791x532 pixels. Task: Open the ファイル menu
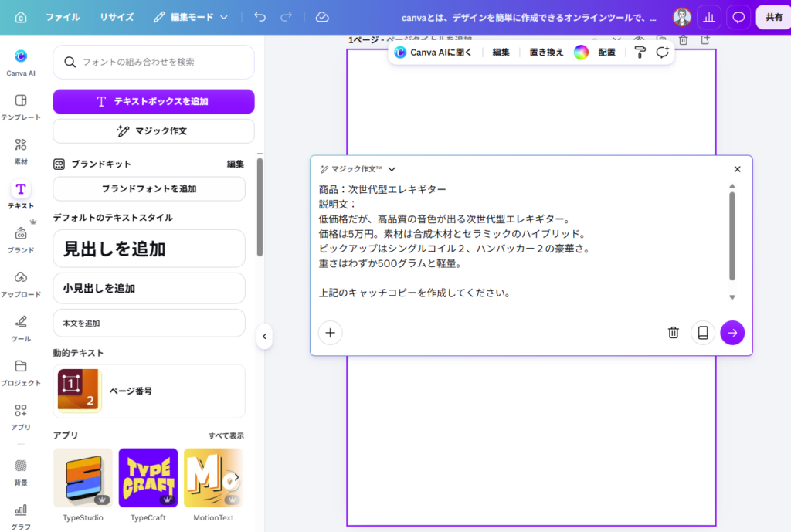point(63,17)
